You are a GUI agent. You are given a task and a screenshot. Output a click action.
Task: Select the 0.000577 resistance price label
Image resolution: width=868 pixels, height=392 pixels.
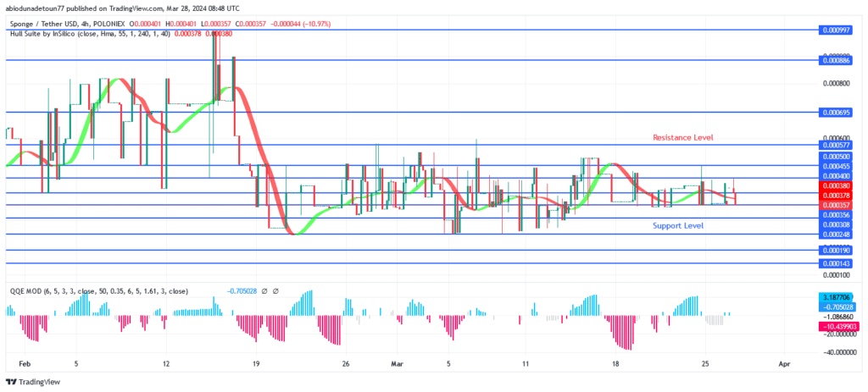[834, 146]
